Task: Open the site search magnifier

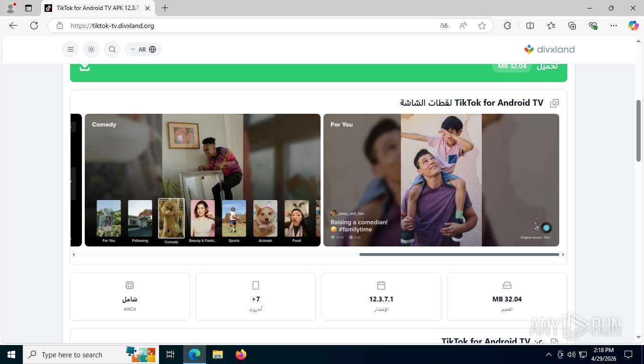Action: [112, 49]
